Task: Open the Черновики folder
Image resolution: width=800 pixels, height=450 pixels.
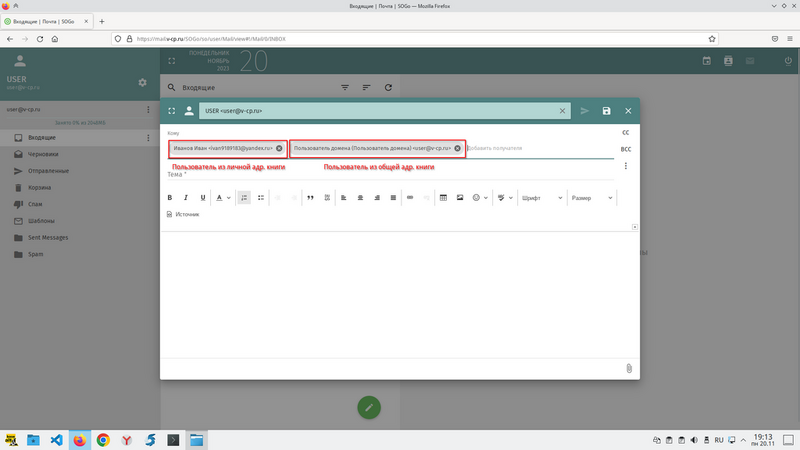Action: [x=43, y=155]
